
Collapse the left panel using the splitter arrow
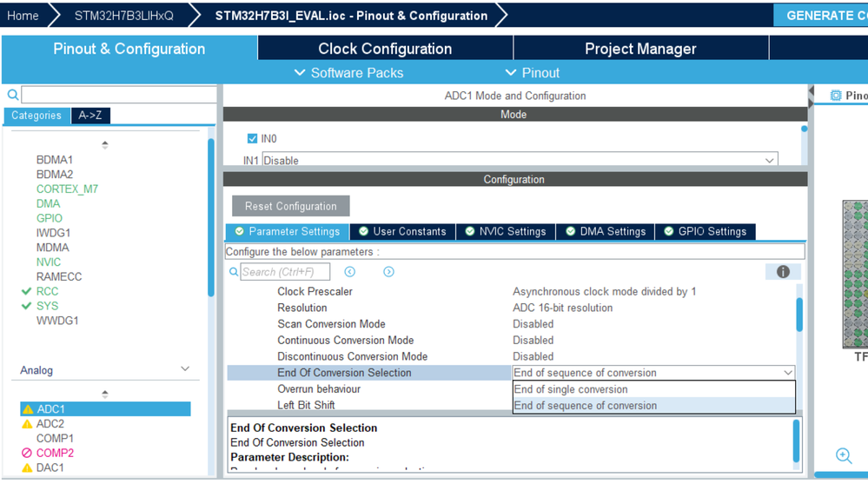click(x=811, y=90)
